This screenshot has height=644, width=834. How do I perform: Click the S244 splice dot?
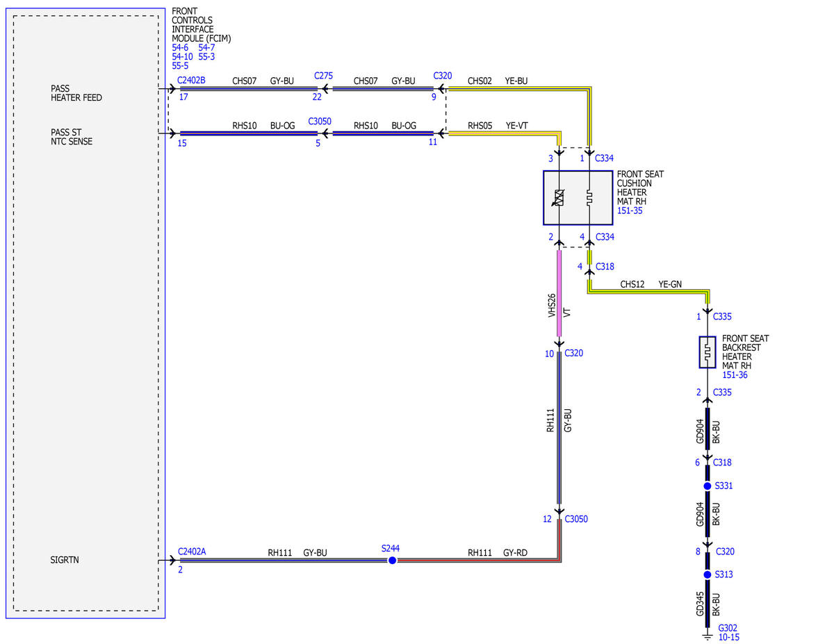click(x=392, y=560)
